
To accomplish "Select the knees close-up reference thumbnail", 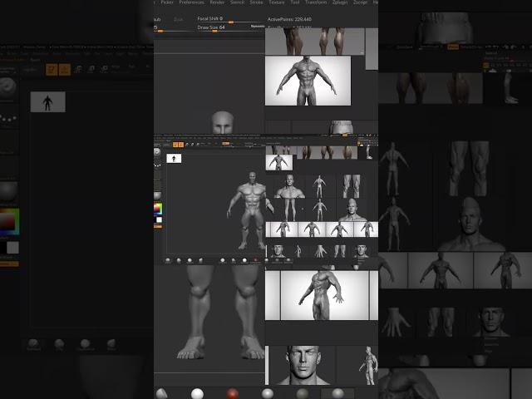I will (352, 186).
